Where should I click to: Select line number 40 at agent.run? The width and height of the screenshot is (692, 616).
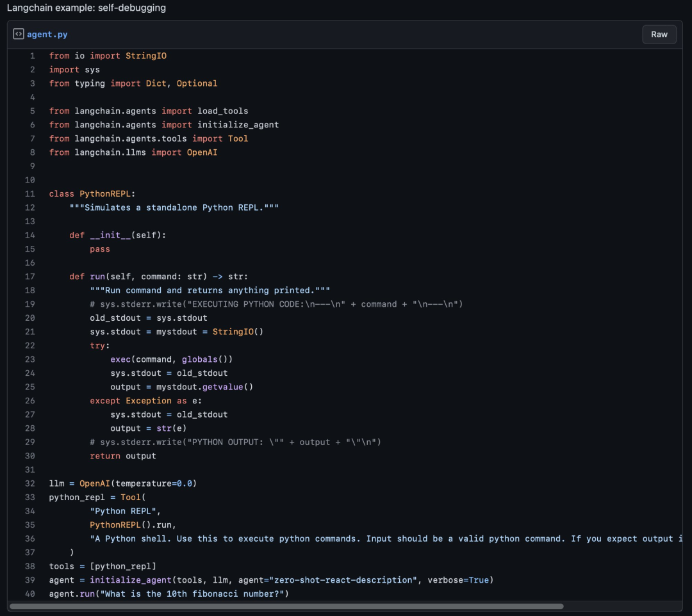coord(30,594)
